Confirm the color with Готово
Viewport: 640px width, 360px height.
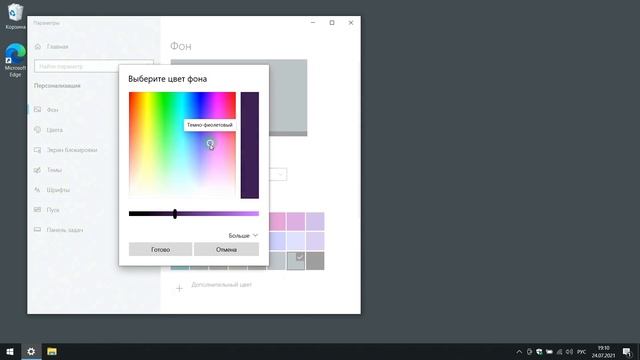point(160,249)
